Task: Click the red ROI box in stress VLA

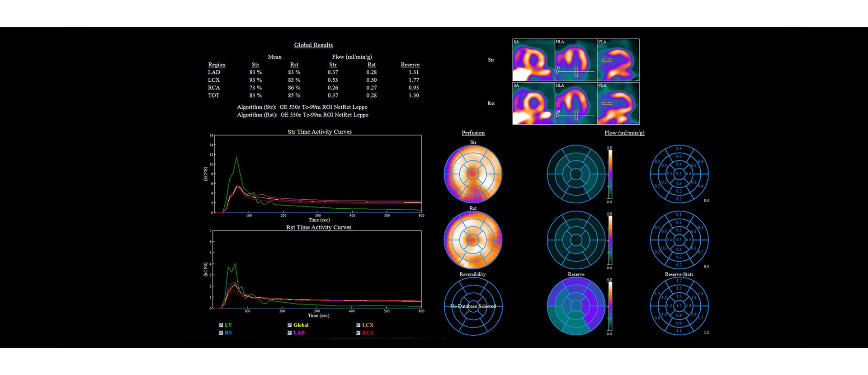Action: (607, 60)
